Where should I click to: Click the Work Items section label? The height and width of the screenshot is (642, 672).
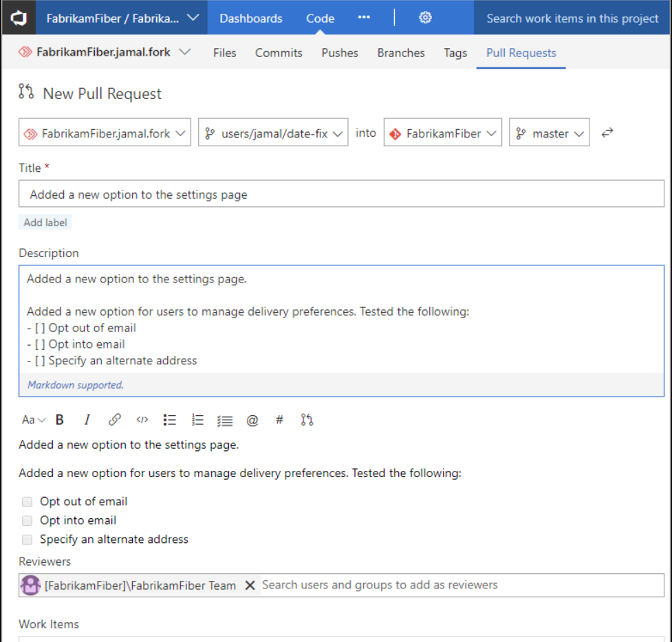pyautogui.click(x=48, y=624)
